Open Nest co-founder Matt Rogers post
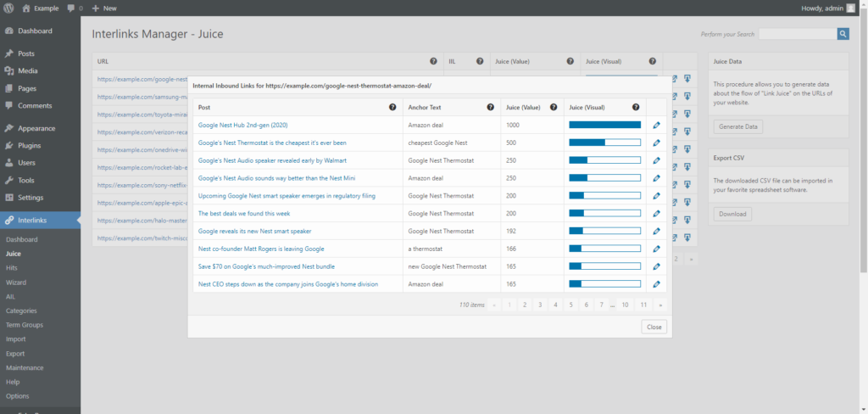 coord(261,249)
